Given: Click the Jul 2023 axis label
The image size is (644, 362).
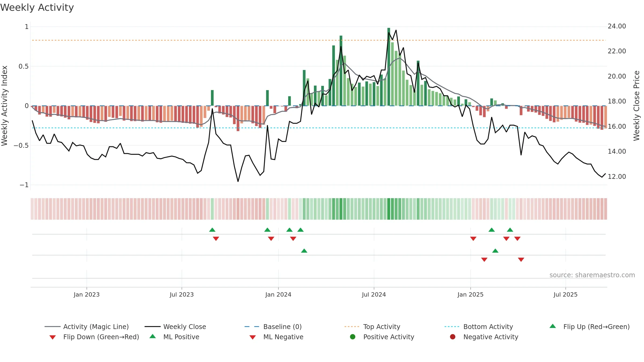Looking at the screenshot, I should tap(182, 294).
